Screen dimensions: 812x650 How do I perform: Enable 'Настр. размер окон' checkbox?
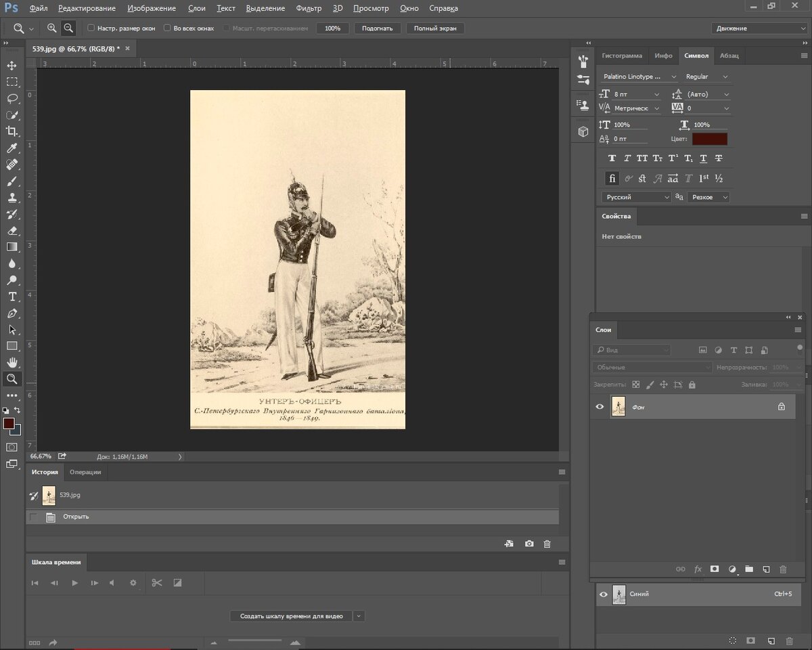pyautogui.click(x=91, y=28)
